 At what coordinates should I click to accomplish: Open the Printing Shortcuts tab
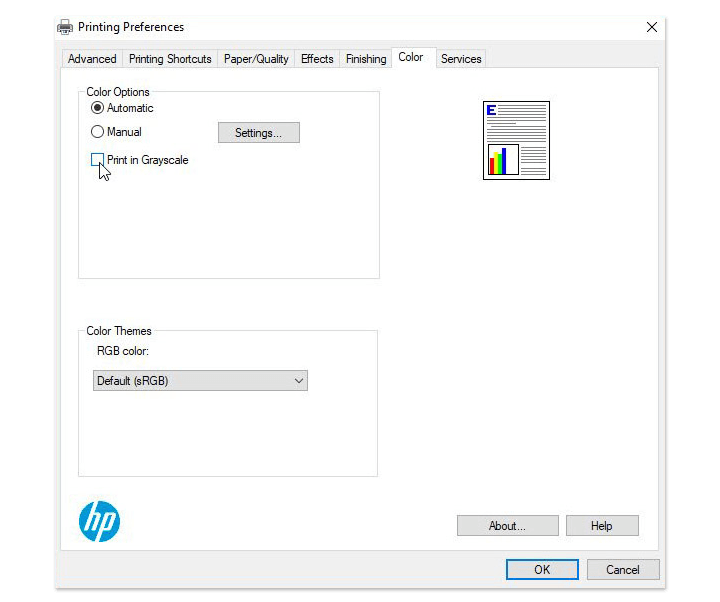(170, 59)
